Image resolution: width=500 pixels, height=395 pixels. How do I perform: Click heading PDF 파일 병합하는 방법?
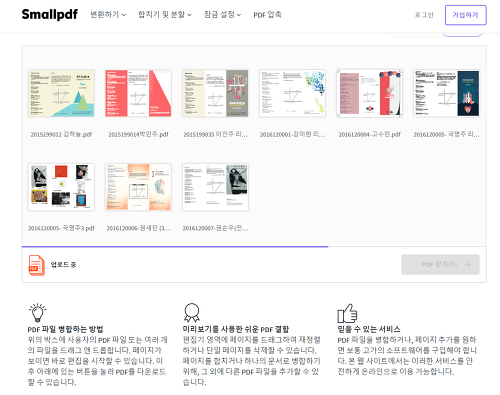tap(65, 329)
